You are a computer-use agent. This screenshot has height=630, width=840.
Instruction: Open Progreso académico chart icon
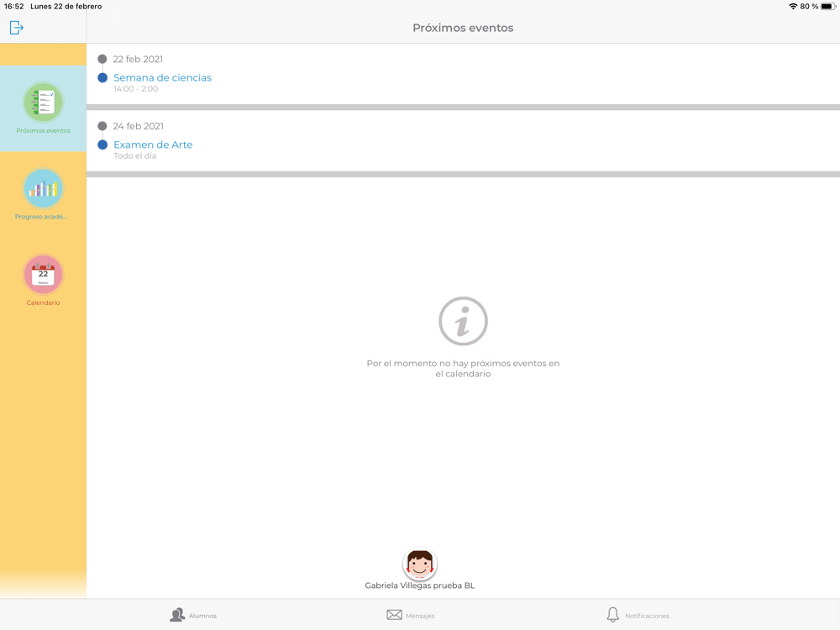[44, 188]
